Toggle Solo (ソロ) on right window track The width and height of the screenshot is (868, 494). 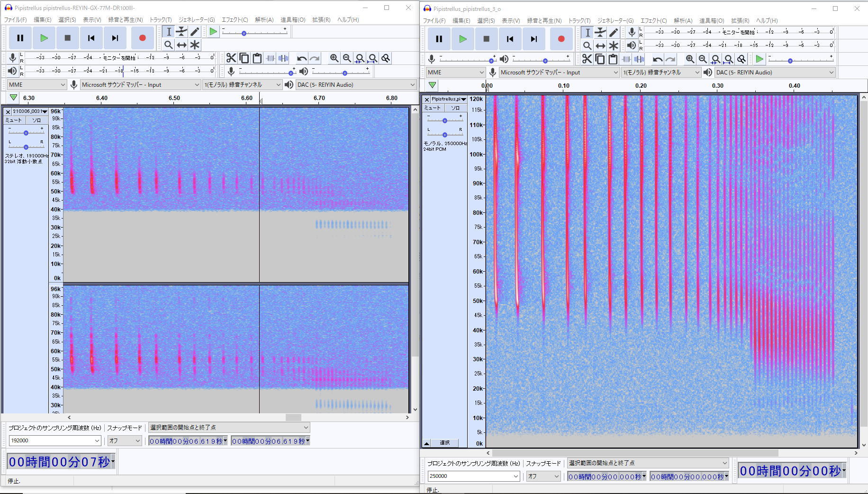pos(455,108)
